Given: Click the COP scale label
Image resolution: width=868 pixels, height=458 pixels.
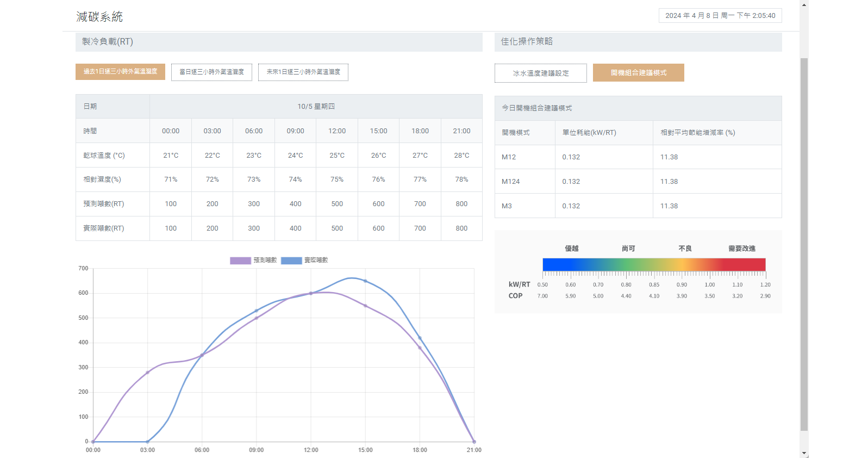Looking at the screenshot, I should (515, 296).
